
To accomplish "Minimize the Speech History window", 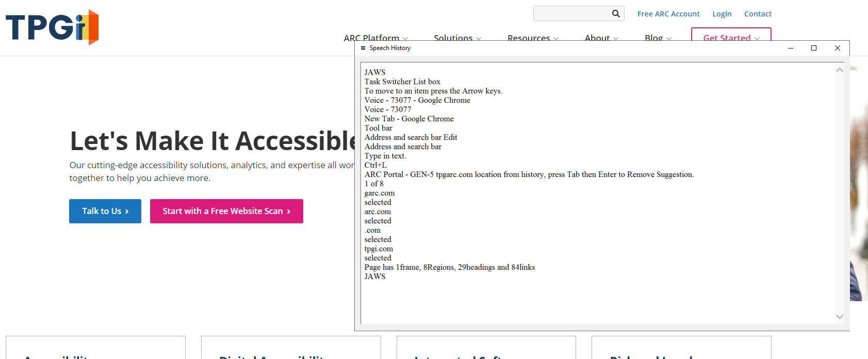I will (790, 48).
